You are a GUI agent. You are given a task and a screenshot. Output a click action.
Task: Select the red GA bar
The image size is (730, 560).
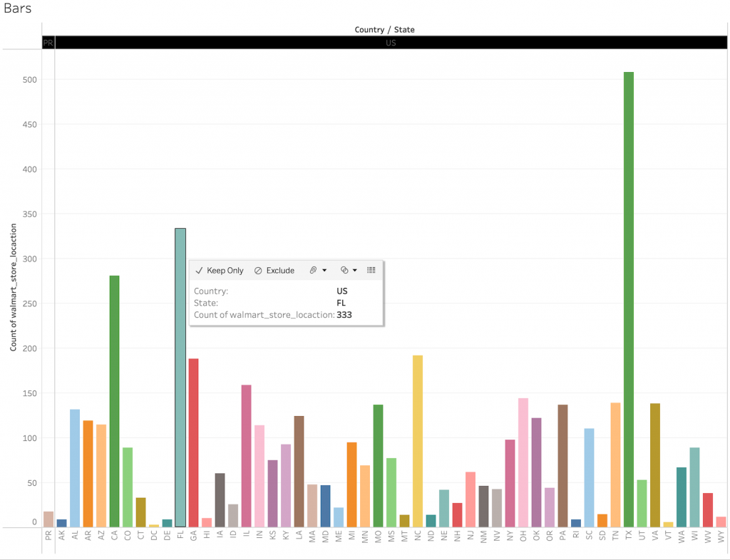[194, 442]
